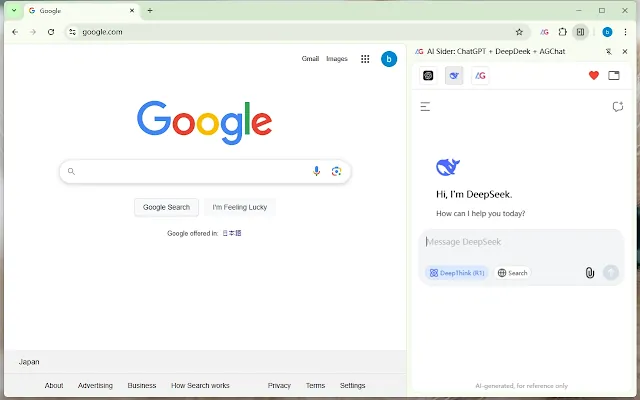This screenshot has height=400, width=640.
Task: Open How Search works link
Action: pos(200,385)
